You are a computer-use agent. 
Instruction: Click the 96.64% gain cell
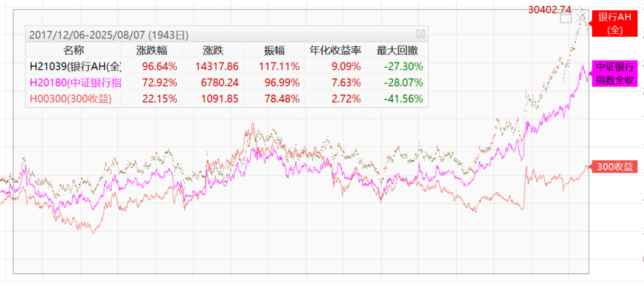click(x=159, y=66)
